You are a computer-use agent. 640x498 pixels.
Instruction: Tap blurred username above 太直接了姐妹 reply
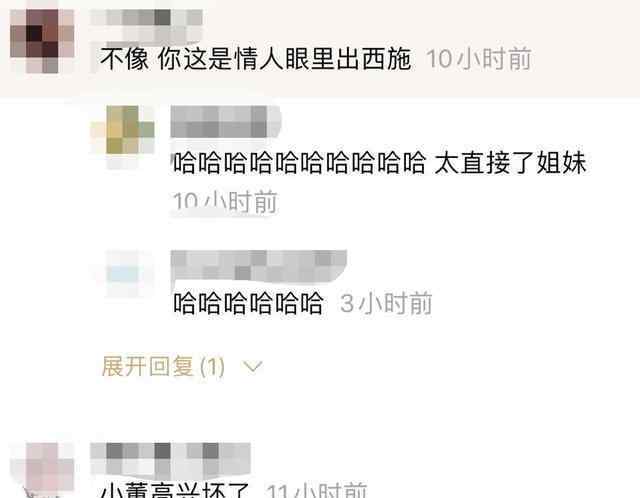pyautogui.click(x=226, y=121)
